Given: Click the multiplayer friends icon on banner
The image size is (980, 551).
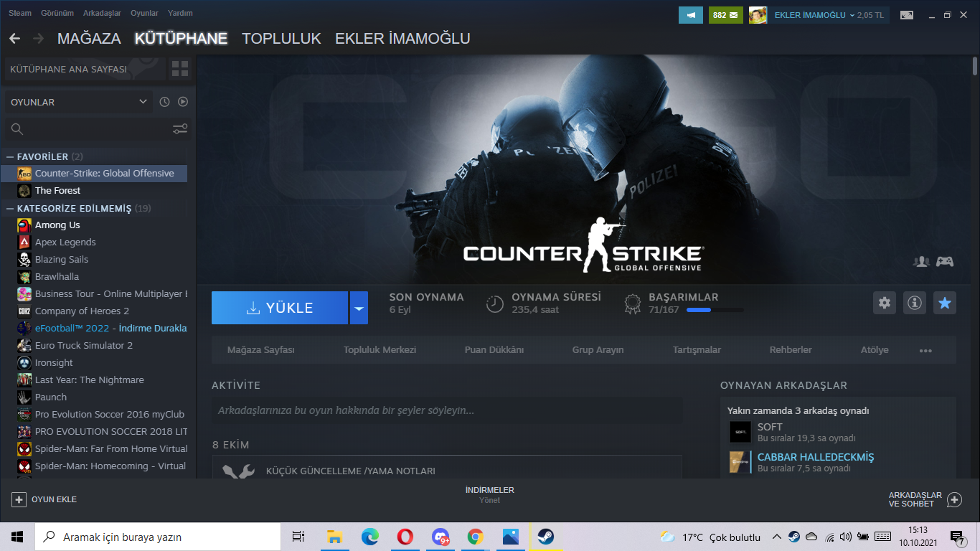Looking at the screenshot, I should pos(921,261).
